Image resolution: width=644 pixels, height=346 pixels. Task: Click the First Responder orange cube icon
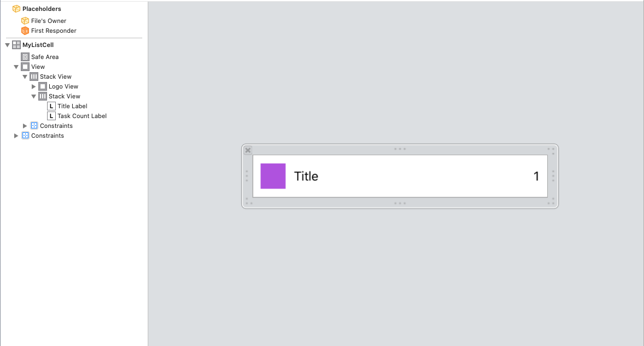pos(25,31)
